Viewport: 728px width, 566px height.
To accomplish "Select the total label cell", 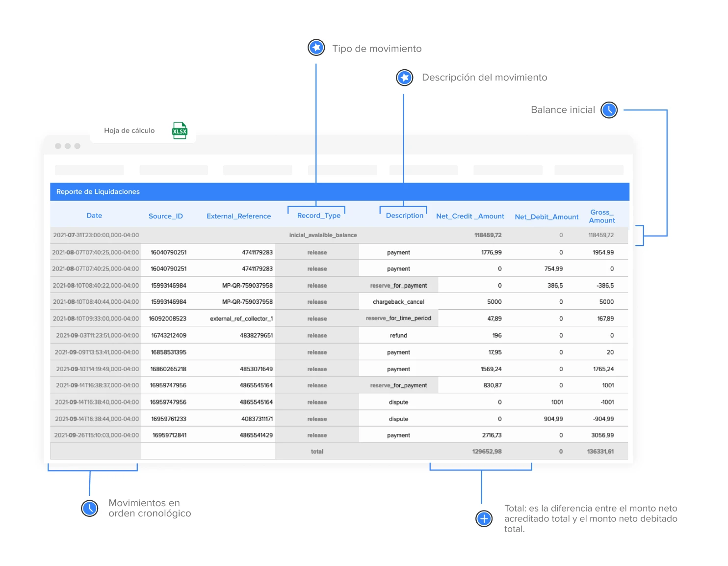I will [317, 452].
